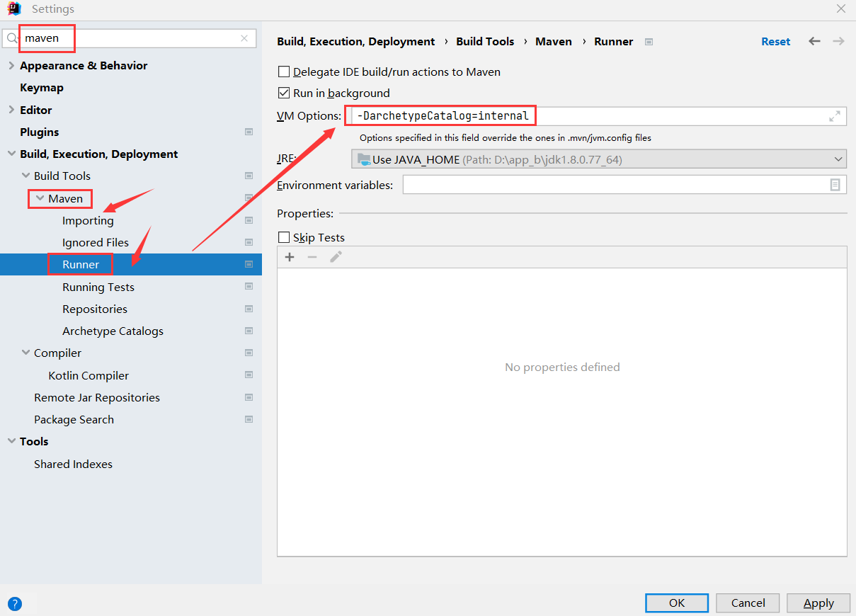Image resolution: width=856 pixels, height=616 pixels.
Task: Click project icon beside Plugins
Action: click(x=249, y=132)
